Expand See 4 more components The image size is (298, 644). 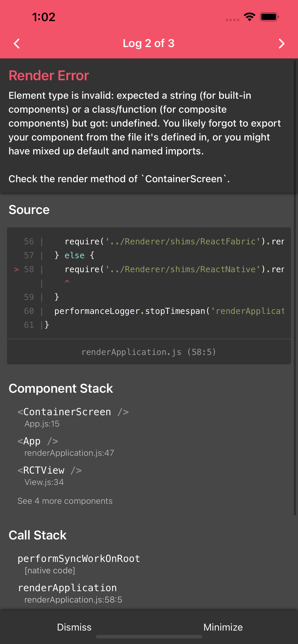click(65, 501)
